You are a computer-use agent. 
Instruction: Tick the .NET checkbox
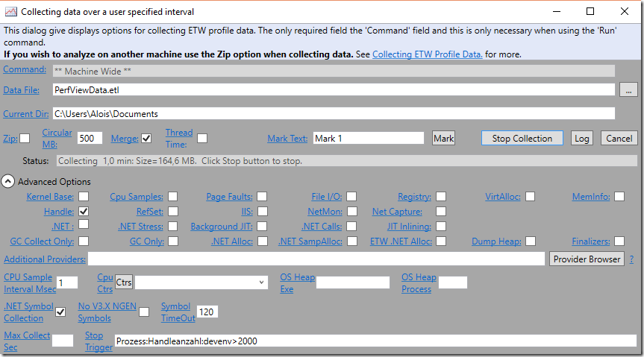tap(84, 224)
